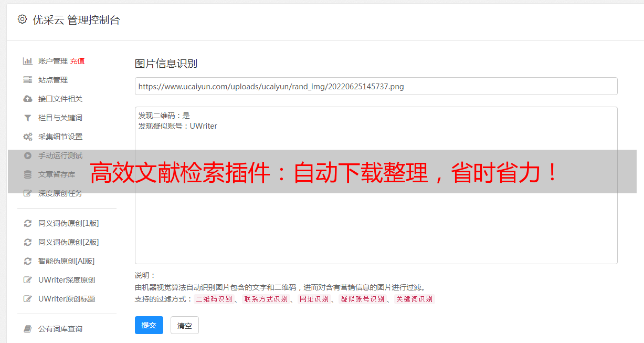Click the red 充值 link
644x343 pixels.
[x=77, y=61]
